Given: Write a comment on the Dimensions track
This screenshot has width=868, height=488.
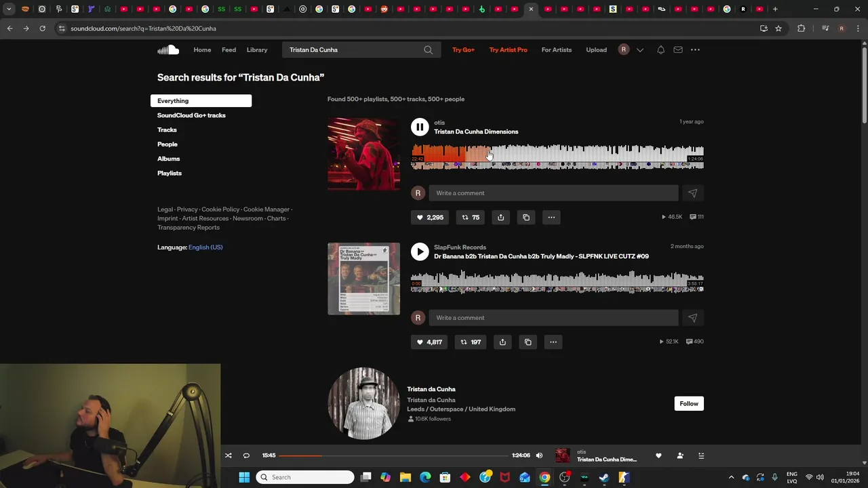Looking at the screenshot, I should click(x=553, y=193).
